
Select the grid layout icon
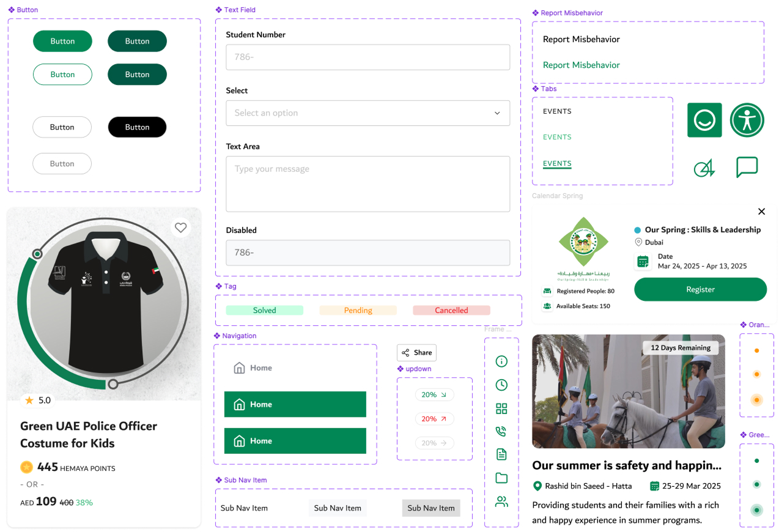click(501, 408)
